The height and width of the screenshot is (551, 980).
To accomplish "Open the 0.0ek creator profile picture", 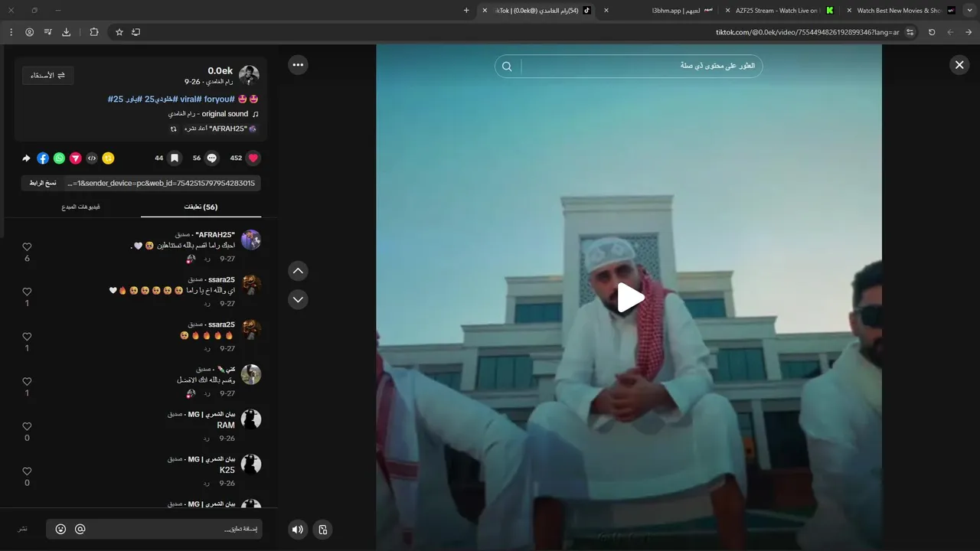I will click(x=249, y=76).
